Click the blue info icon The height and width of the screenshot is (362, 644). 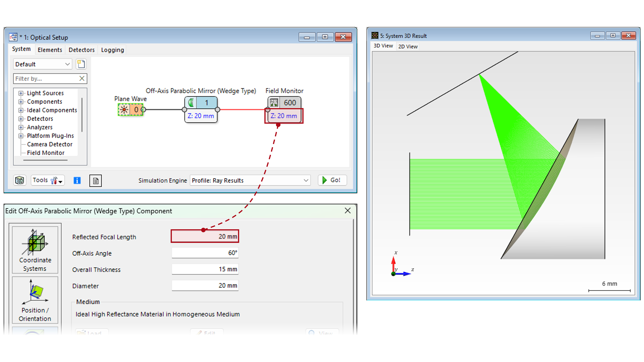coord(77,180)
